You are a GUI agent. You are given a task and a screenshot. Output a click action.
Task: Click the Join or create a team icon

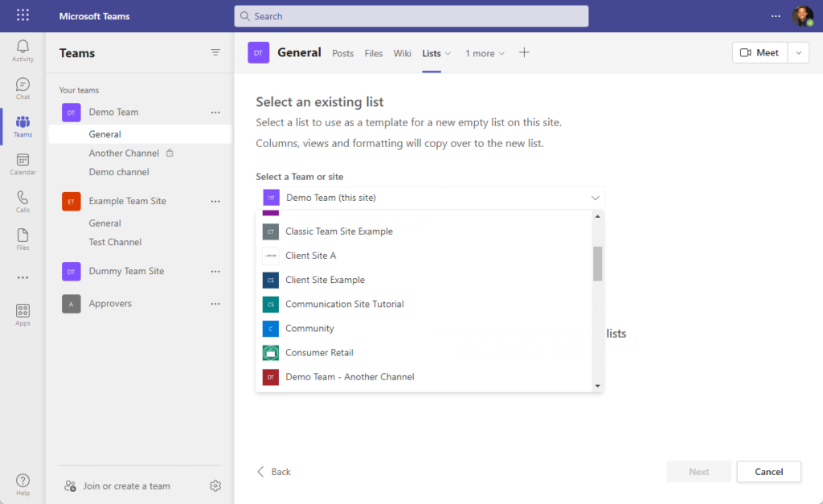[70, 486]
